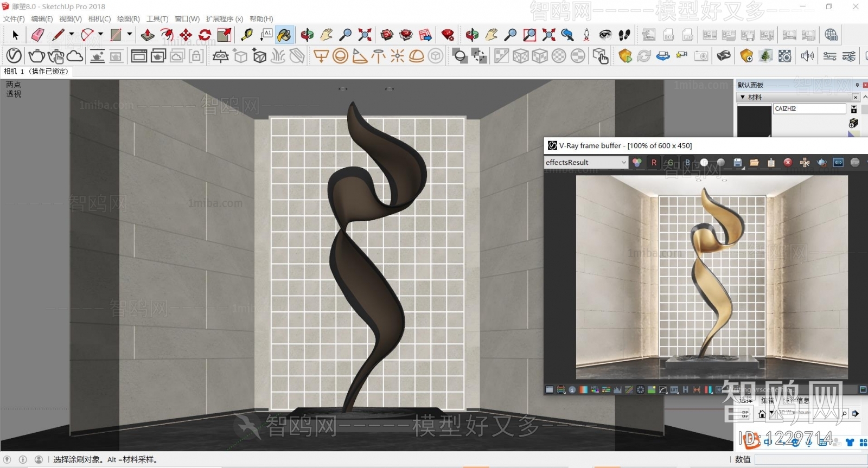868x468 pixels.
Task: Toggle alpha channel white circle
Action: pyautogui.click(x=704, y=162)
